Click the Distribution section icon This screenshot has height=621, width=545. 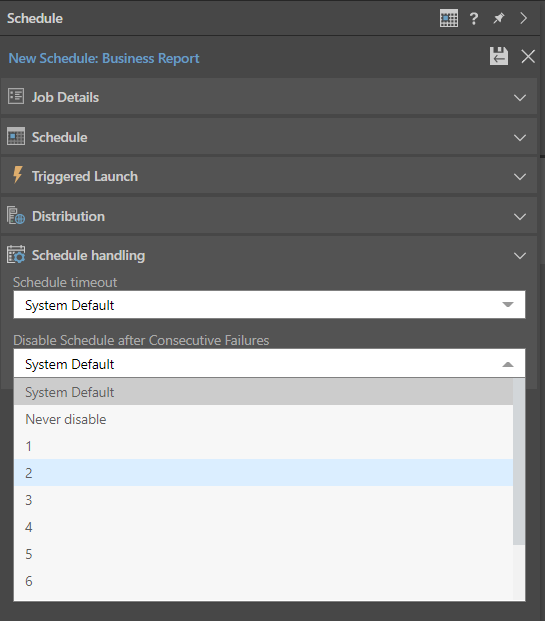16,216
